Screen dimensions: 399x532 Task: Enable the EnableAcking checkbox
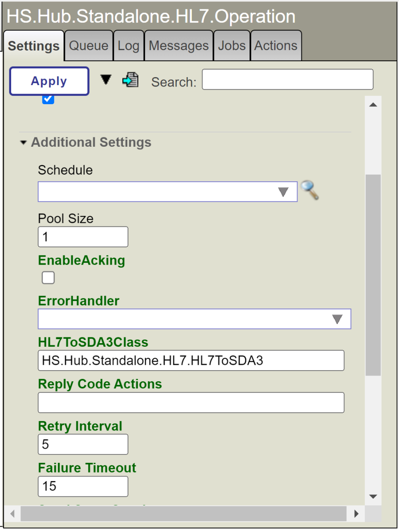48,278
